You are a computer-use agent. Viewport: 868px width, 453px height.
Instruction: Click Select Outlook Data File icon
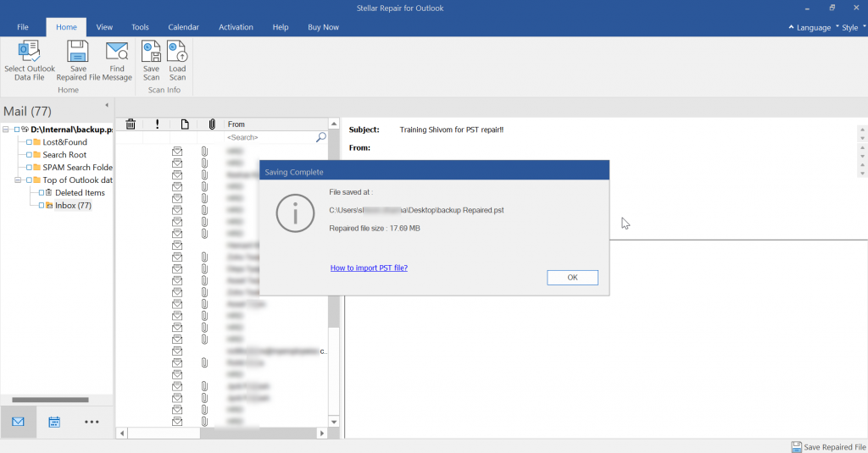[x=30, y=52]
